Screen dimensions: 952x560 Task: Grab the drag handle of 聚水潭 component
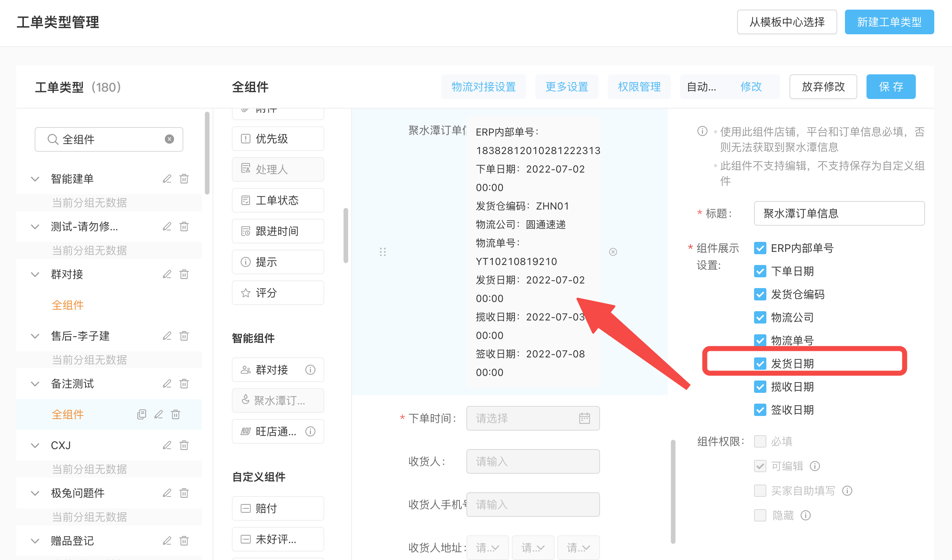[x=383, y=252]
